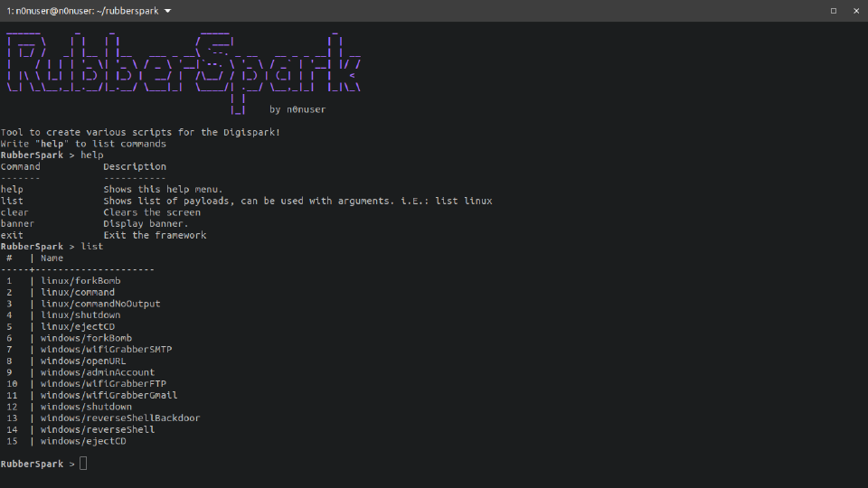
Task: Click the windows/openURL payload entry
Action: coord(83,361)
